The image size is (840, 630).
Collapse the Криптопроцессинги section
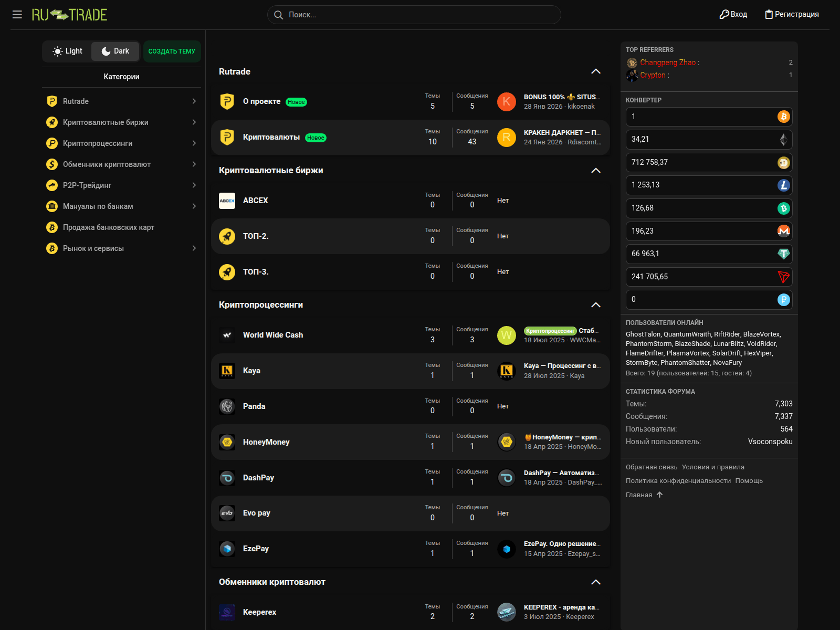pos(596,305)
